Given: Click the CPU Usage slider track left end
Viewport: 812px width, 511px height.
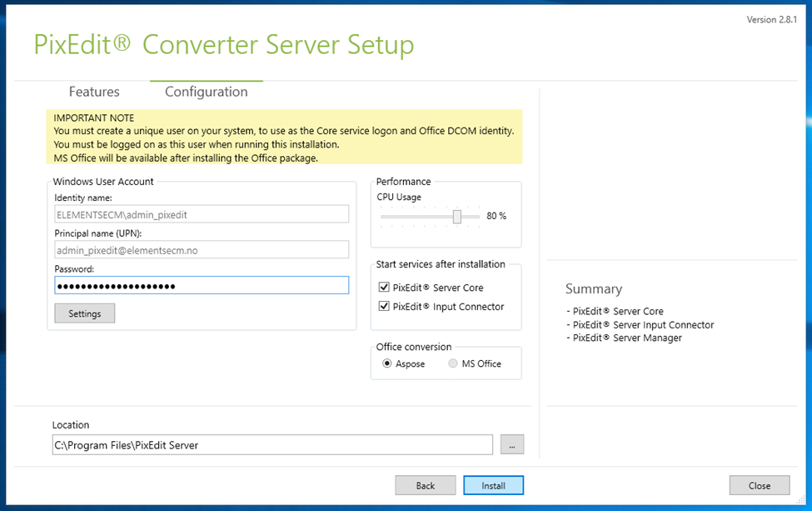Looking at the screenshot, I should pyautogui.click(x=383, y=217).
